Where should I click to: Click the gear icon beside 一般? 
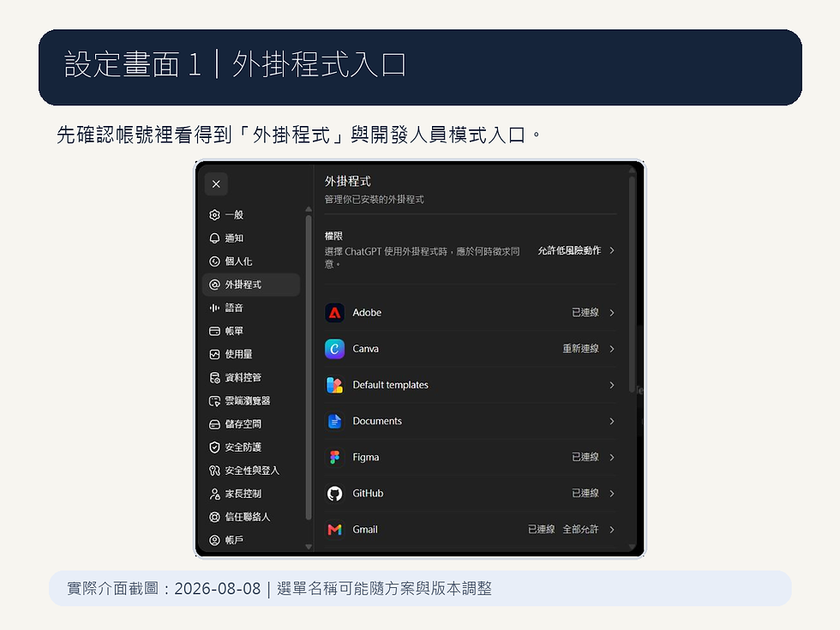(x=214, y=215)
